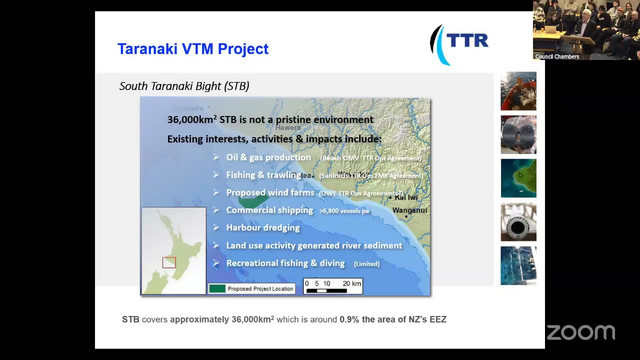Screen dimensions: 640x360
Task: Click the arrow bullet next to Harbour dredging
Action: [x=216, y=228]
